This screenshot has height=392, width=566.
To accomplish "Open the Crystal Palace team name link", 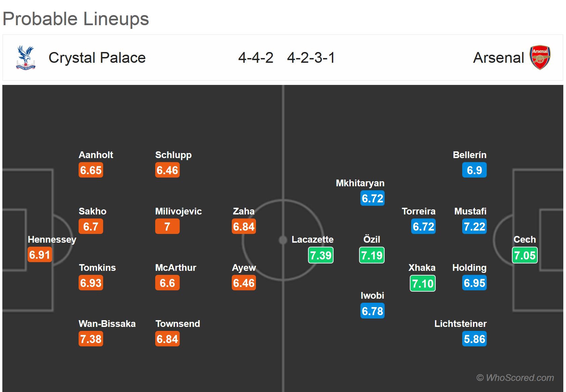I will point(97,58).
